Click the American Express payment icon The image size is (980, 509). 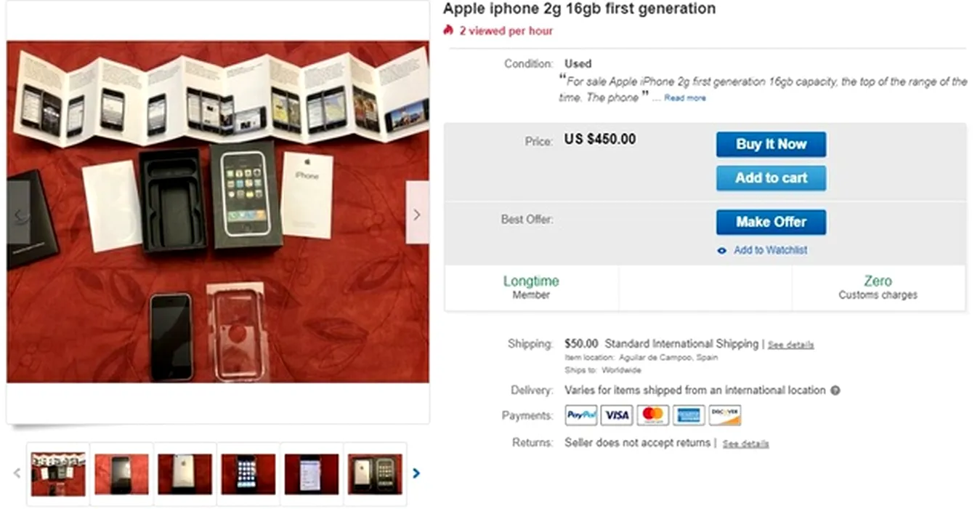(x=689, y=415)
